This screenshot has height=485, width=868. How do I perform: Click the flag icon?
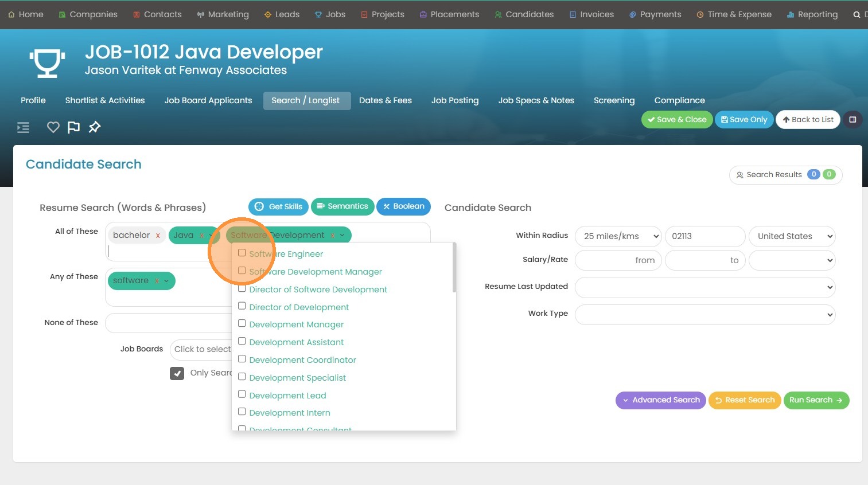click(73, 127)
